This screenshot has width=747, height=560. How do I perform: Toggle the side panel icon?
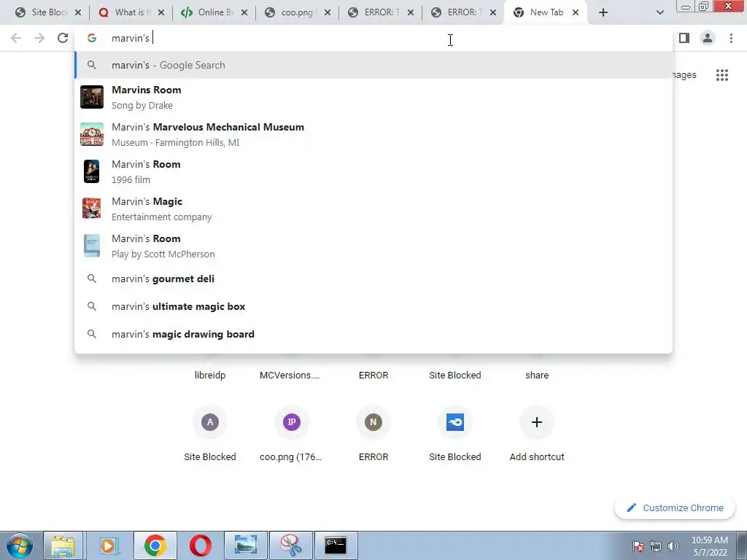point(684,38)
